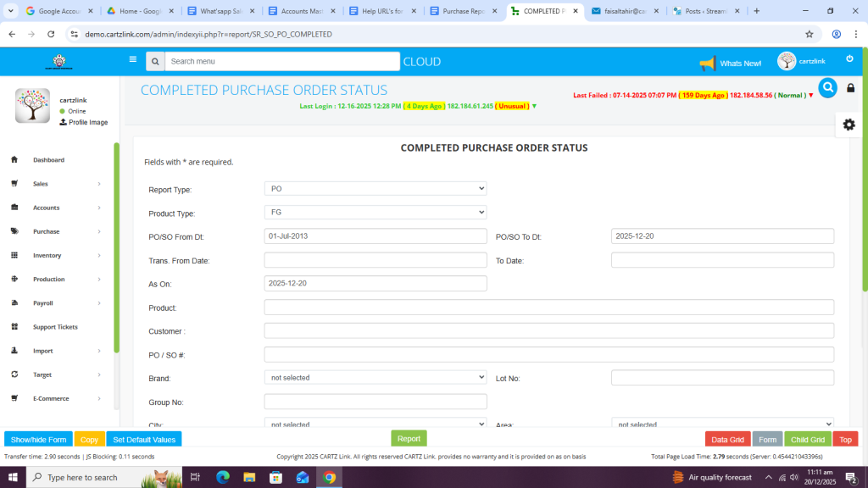Open Support Tickets in the sidebar
Image resolution: width=868 pixels, height=488 pixels.
[x=55, y=327]
